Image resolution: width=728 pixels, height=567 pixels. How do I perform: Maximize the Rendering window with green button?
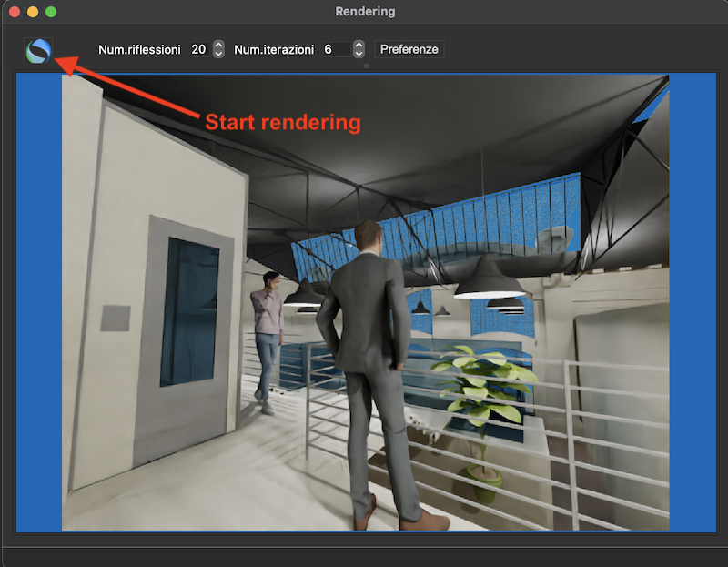coord(51,12)
